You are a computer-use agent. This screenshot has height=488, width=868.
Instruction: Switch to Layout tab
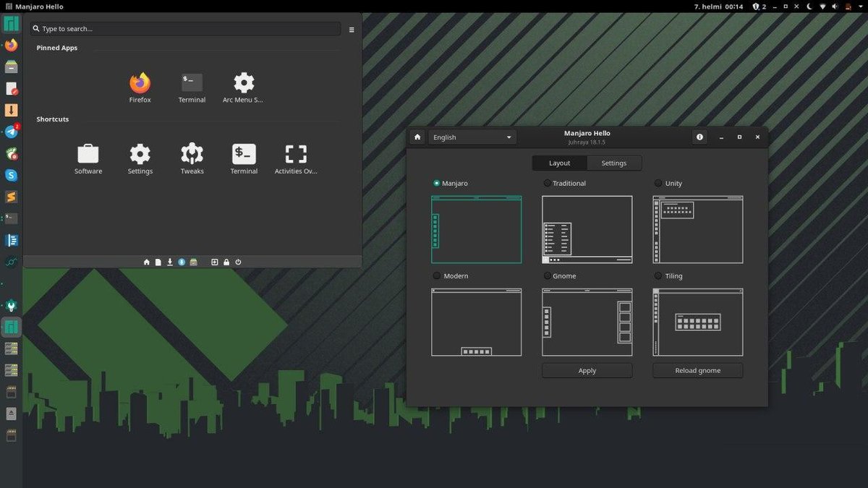click(x=559, y=163)
